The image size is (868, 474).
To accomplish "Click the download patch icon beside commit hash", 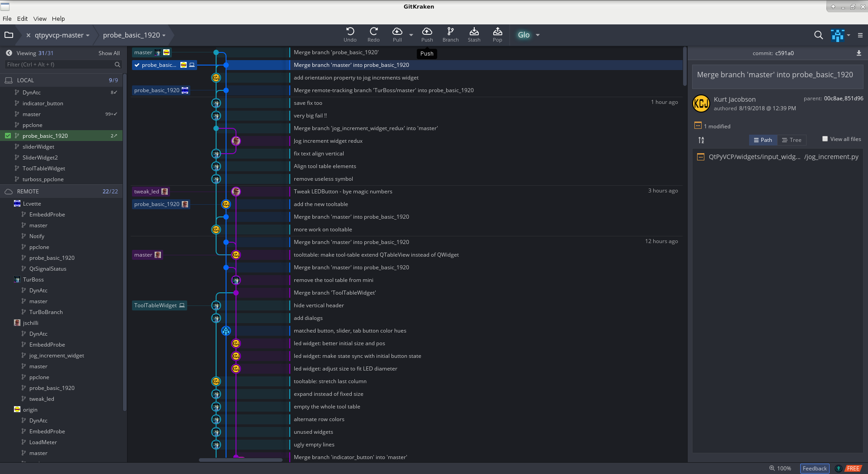I will pyautogui.click(x=859, y=53).
